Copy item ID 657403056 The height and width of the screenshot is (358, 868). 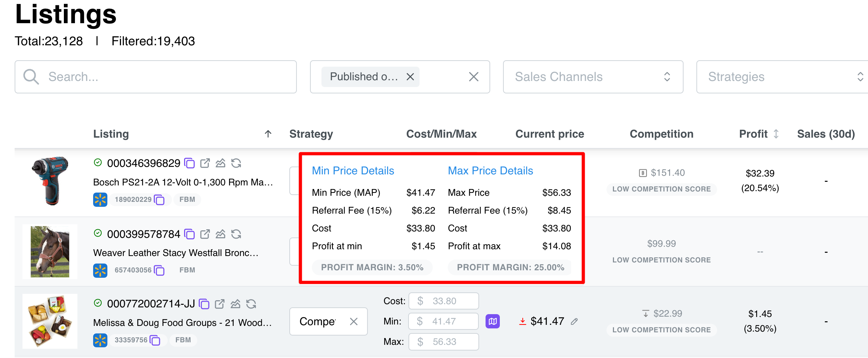tap(159, 270)
